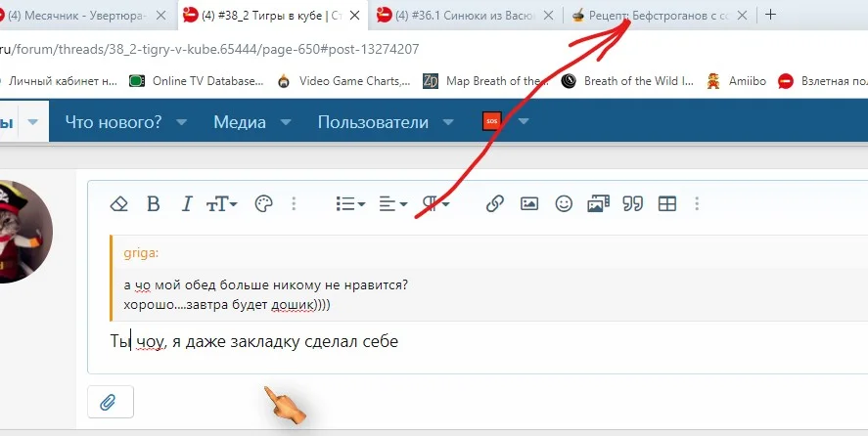Viewport: 868px width, 436px height.
Task: Open 'Взлетная по...' bookmark
Action: click(822, 81)
